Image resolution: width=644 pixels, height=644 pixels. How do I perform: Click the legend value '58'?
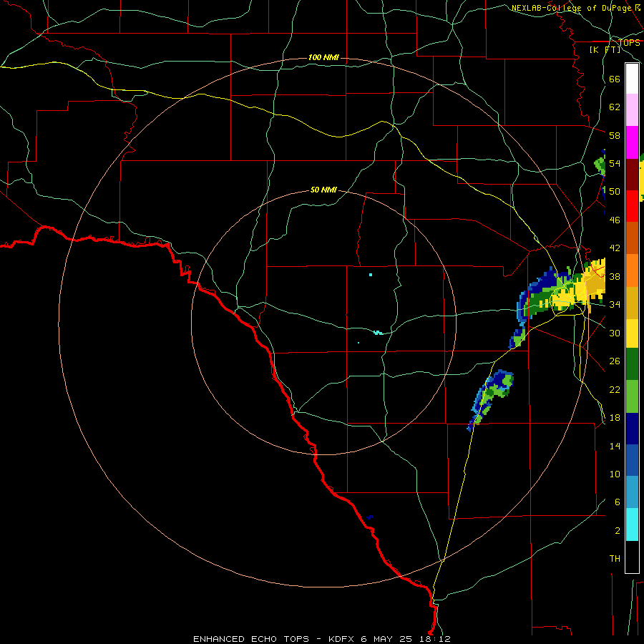click(x=615, y=135)
